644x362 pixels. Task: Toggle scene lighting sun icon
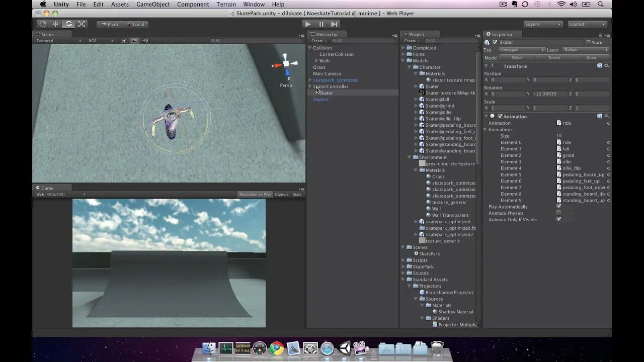[124, 41]
